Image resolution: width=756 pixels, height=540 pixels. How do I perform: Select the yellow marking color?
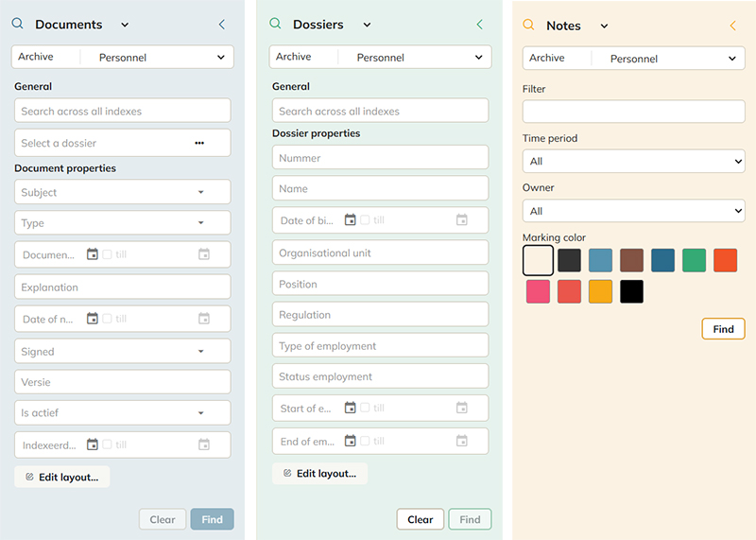(x=600, y=291)
